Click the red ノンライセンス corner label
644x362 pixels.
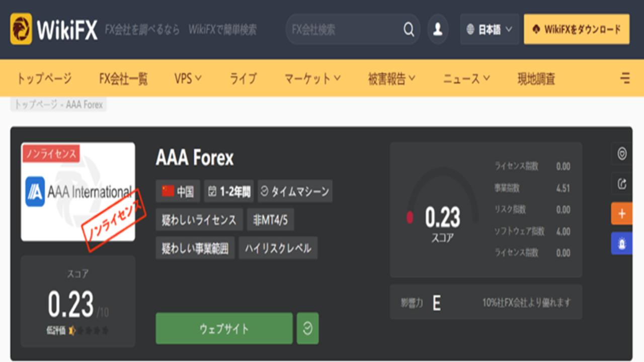(x=50, y=153)
